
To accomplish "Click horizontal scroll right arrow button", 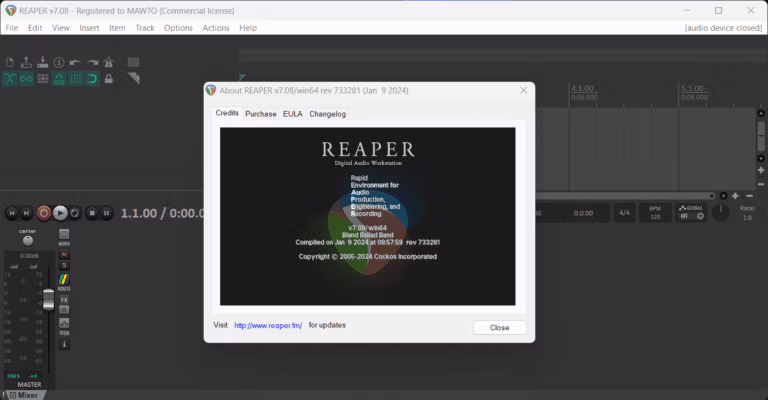I will tap(723, 196).
